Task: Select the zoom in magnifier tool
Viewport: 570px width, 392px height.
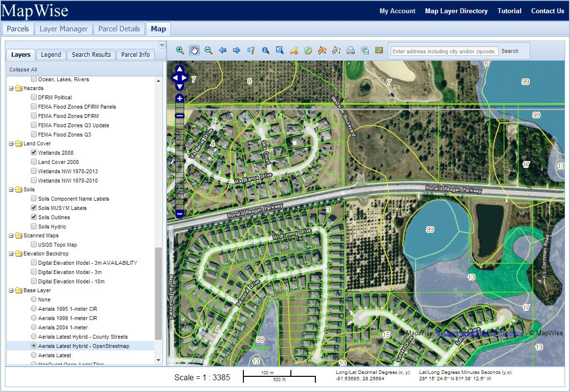Action: click(180, 50)
